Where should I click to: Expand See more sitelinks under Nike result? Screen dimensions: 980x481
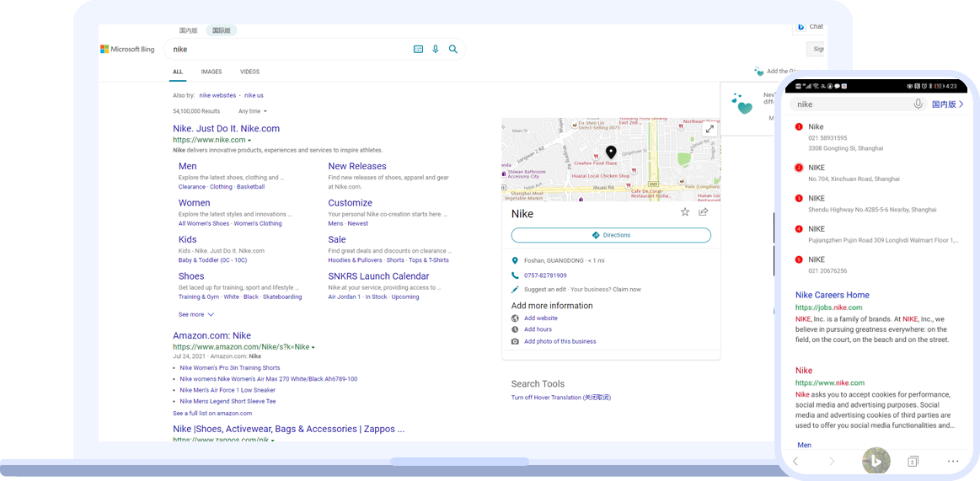point(195,314)
